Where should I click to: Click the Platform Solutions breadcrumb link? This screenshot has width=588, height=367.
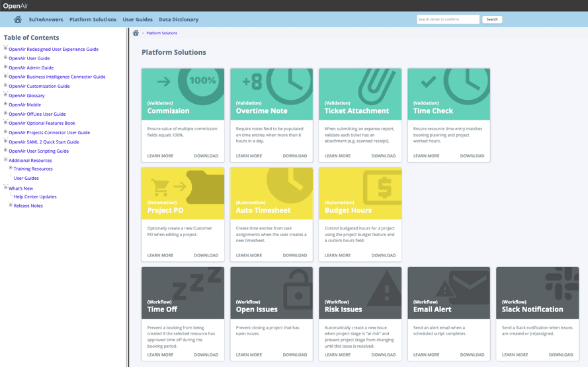(x=161, y=33)
